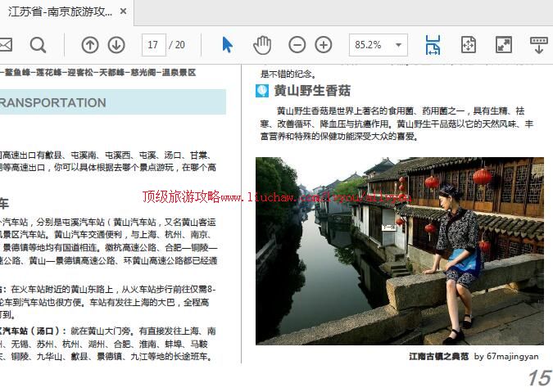Enable fit-to-width scrolling mode
This screenshot has height=392, width=553.
click(x=433, y=45)
